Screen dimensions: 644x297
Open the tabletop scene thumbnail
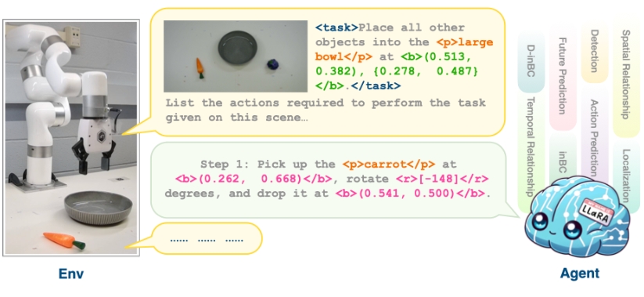tap(236, 56)
